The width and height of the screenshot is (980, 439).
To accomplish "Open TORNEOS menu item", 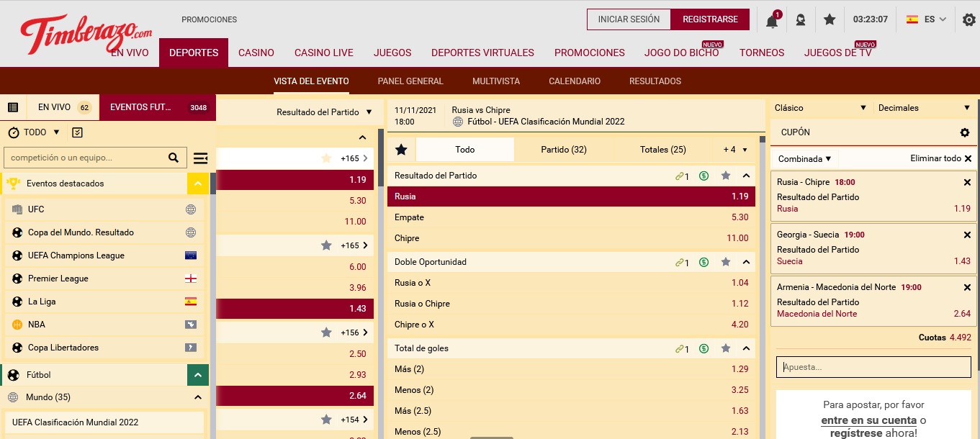I will coord(762,53).
